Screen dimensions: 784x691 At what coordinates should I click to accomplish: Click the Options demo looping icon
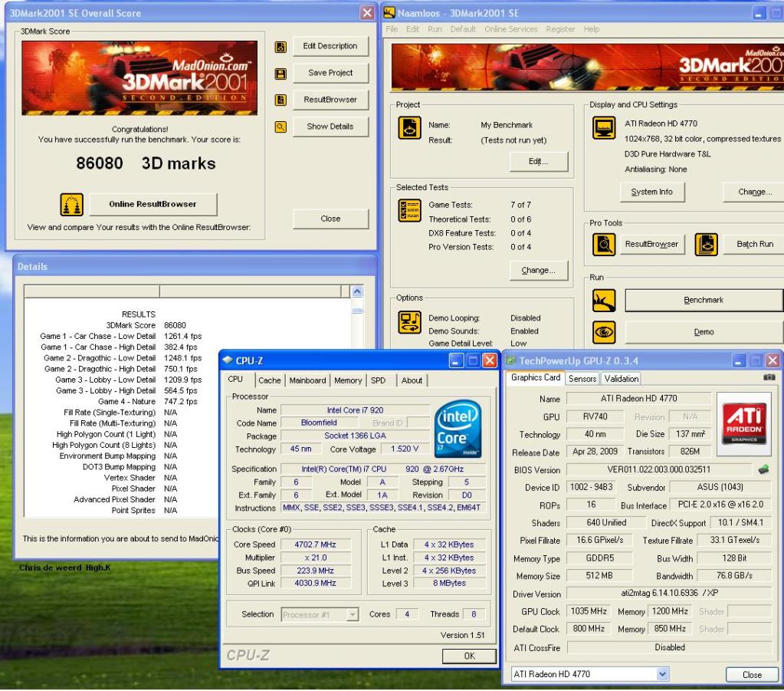pos(409,322)
